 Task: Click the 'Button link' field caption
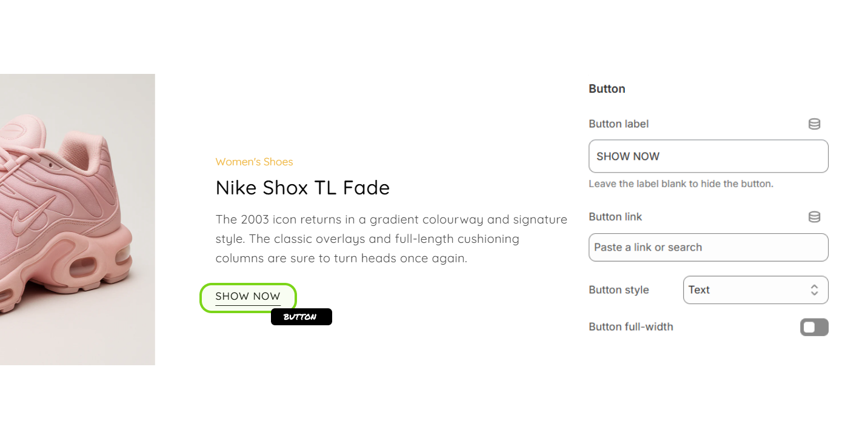(615, 217)
